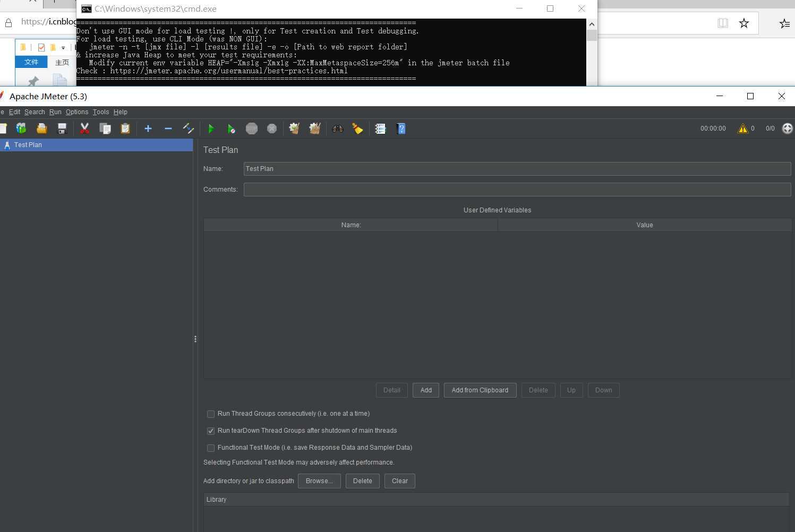Click Add from Clipboard button
795x532 pixels.
[x=480, y=390]
